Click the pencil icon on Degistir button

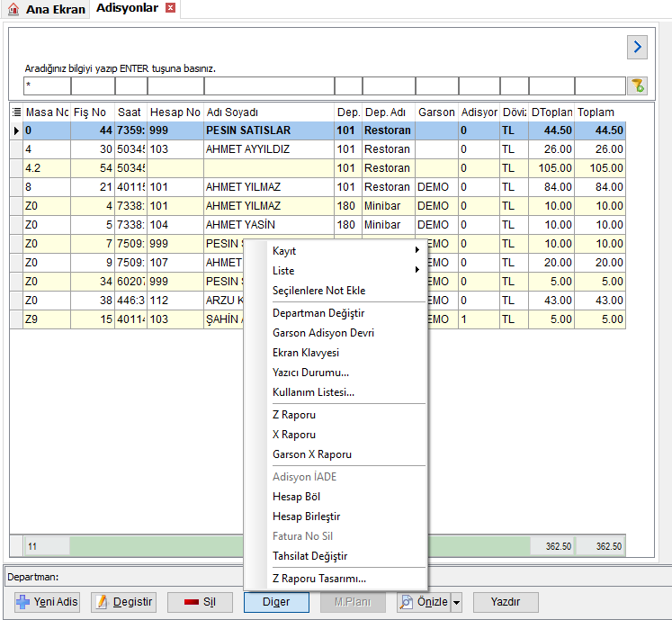pyautogui.click(x=102, y=602)
